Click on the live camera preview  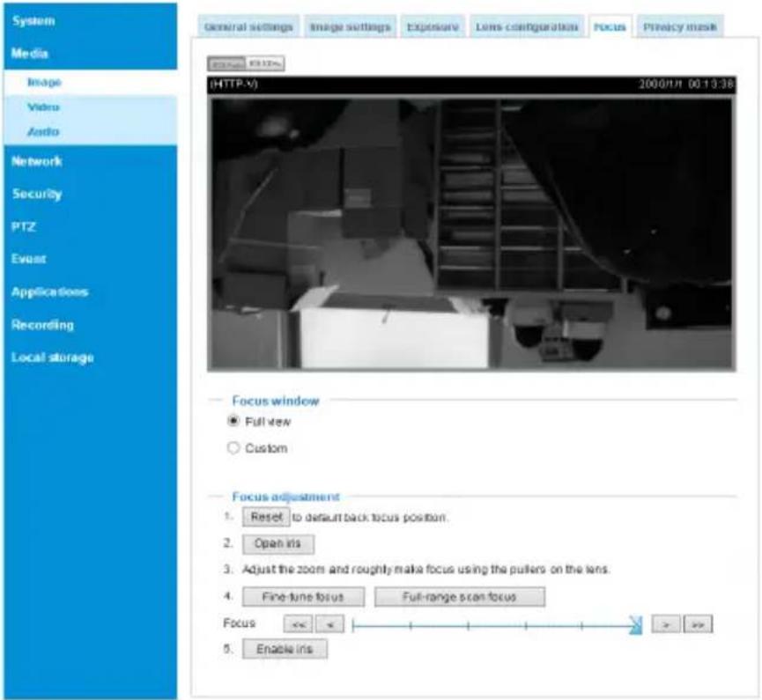click(x=471, y=233)
